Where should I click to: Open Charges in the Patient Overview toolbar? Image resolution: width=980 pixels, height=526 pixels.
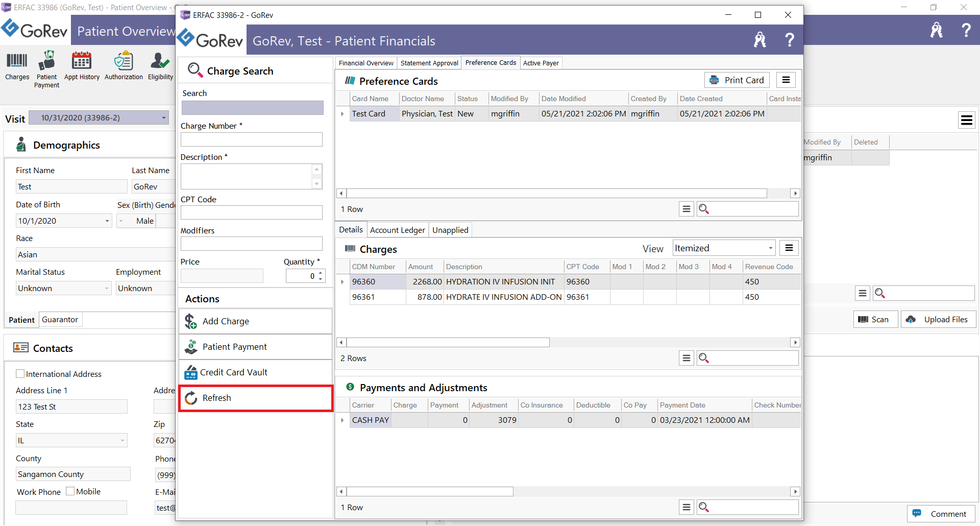point(17,66)
